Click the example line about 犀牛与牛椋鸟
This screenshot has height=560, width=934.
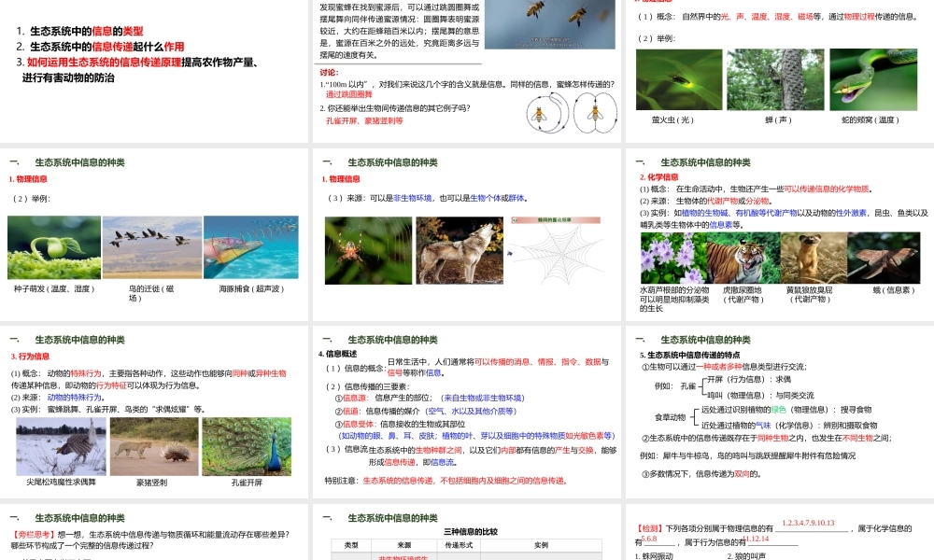coord(747,455)
